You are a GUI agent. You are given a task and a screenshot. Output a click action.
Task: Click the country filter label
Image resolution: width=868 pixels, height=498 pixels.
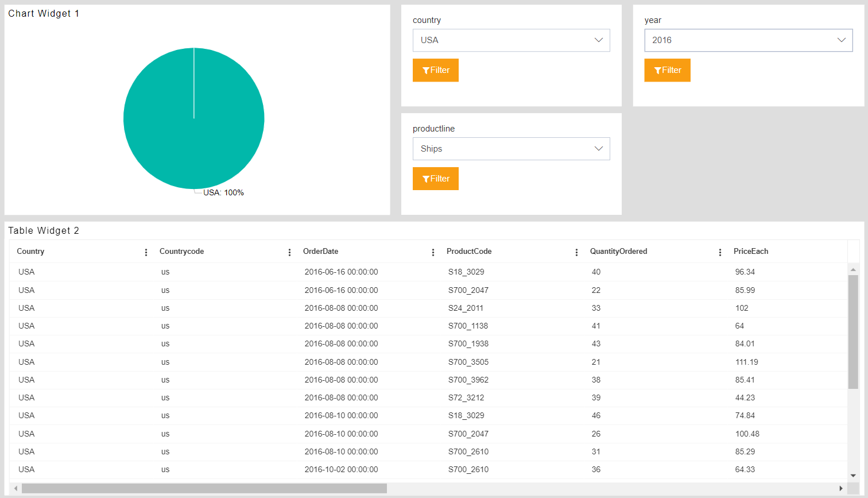tap(427, 20)
